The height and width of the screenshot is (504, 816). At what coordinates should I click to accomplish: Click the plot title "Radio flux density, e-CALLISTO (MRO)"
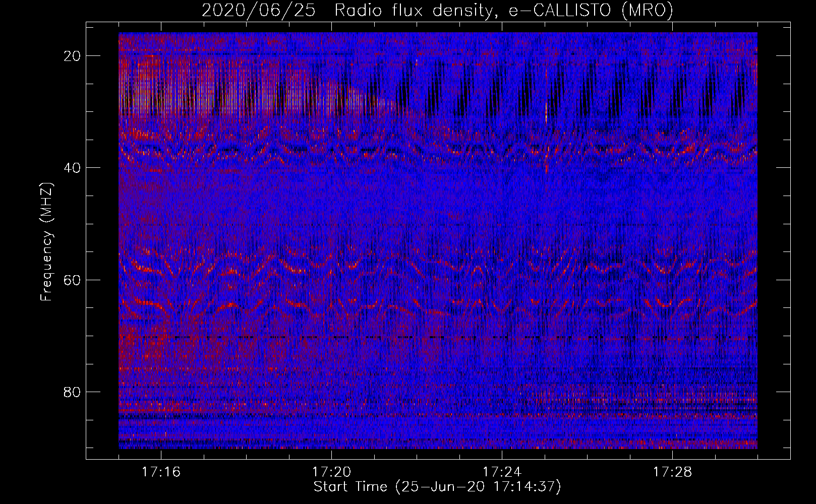[504, 10]
